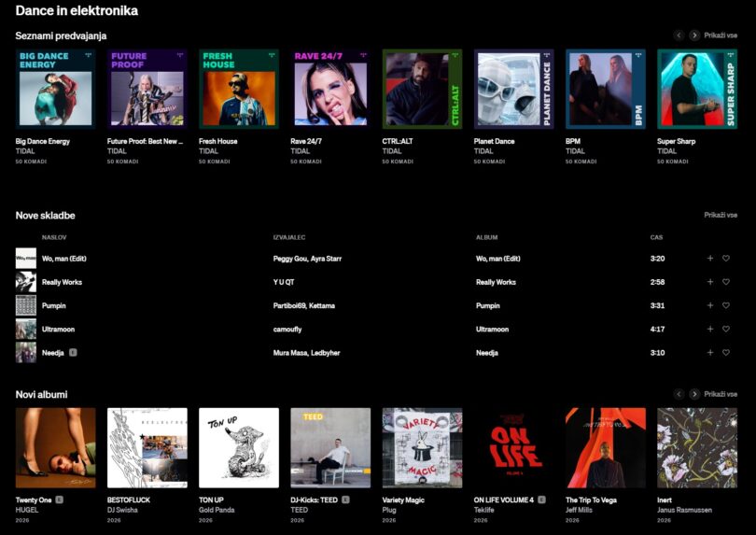Open Planet Dance playlist cover
The height and width of the screenshot is (535, 756).
click(x=513, y=89)
